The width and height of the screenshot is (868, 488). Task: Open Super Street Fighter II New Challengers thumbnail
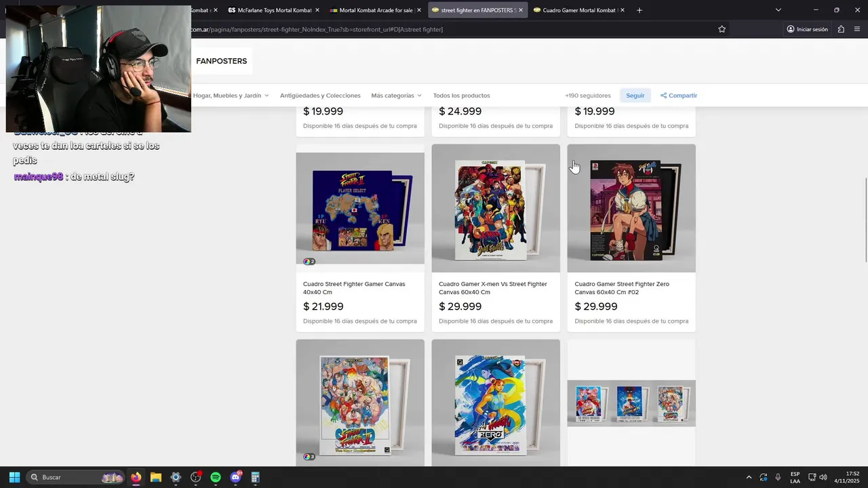pos(360,403)
